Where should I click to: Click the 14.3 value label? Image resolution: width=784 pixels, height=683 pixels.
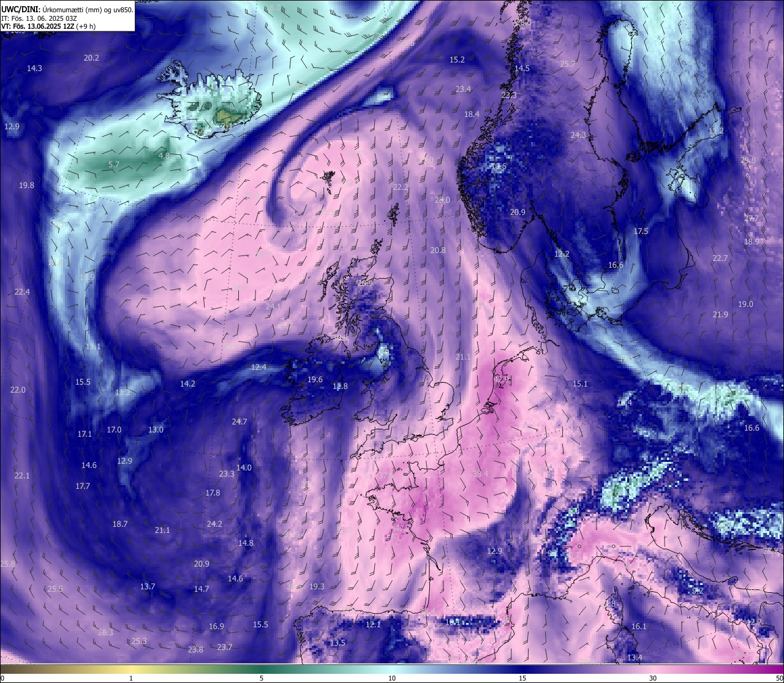coord(34,68)
